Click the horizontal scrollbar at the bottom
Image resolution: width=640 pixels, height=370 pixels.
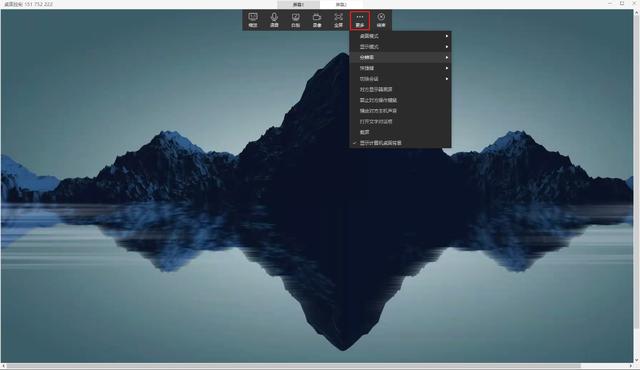click(x=294, y=366)
